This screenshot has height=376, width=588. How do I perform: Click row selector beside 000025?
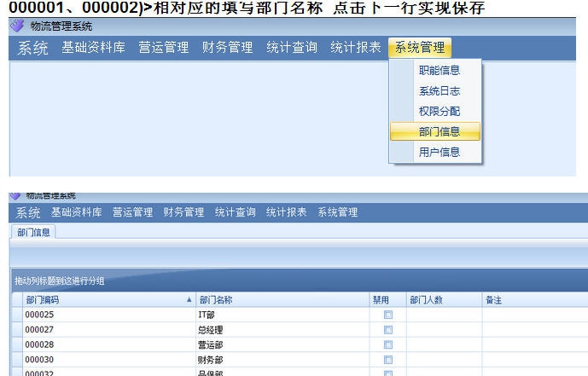point(17,315)
